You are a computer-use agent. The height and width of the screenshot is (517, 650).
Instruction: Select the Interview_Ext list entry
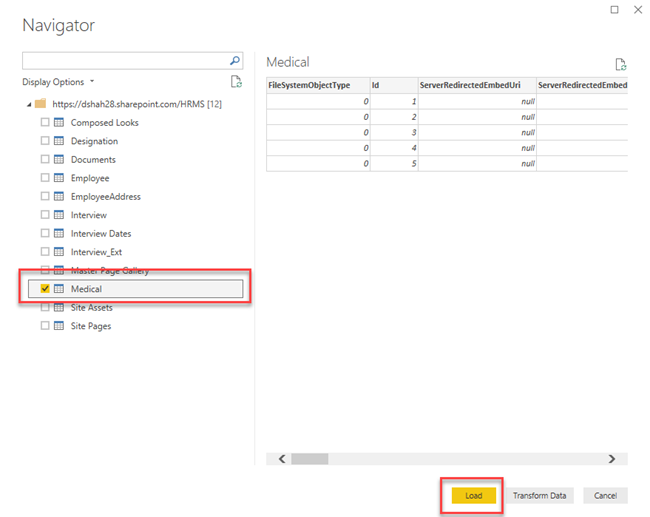click(96, 252)
